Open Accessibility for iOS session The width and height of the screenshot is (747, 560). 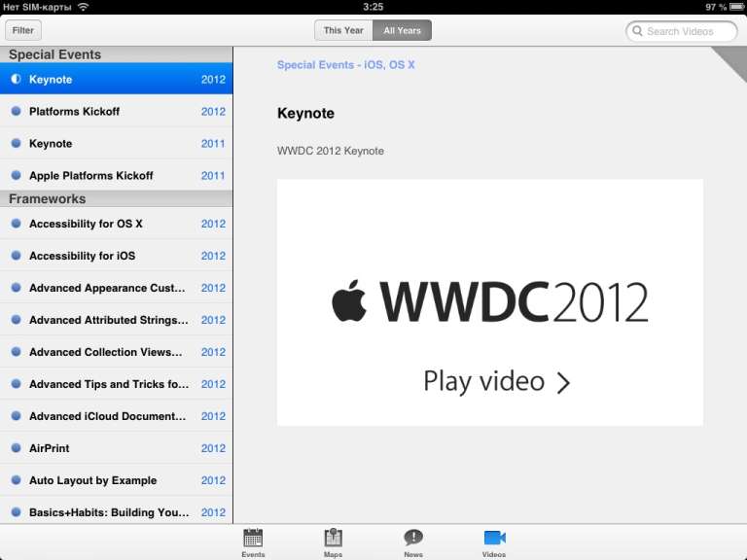point(117,256)
